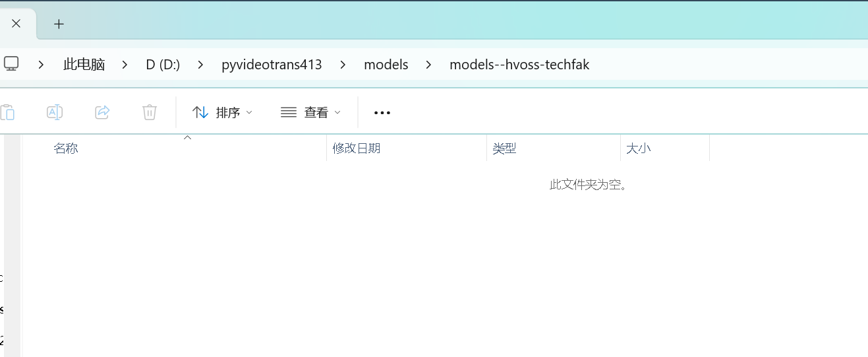This screenshot has height=357, width=868.
Task: Open the 排序 sort dropdown
Action: 222,113
